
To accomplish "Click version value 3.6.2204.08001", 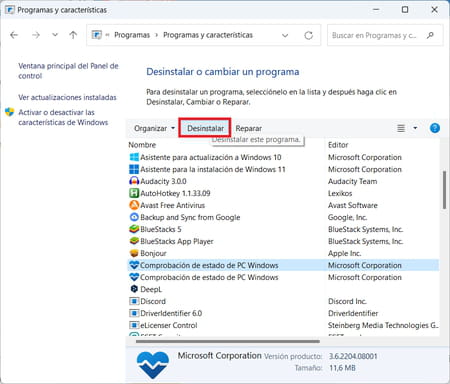I will point(353,356).
